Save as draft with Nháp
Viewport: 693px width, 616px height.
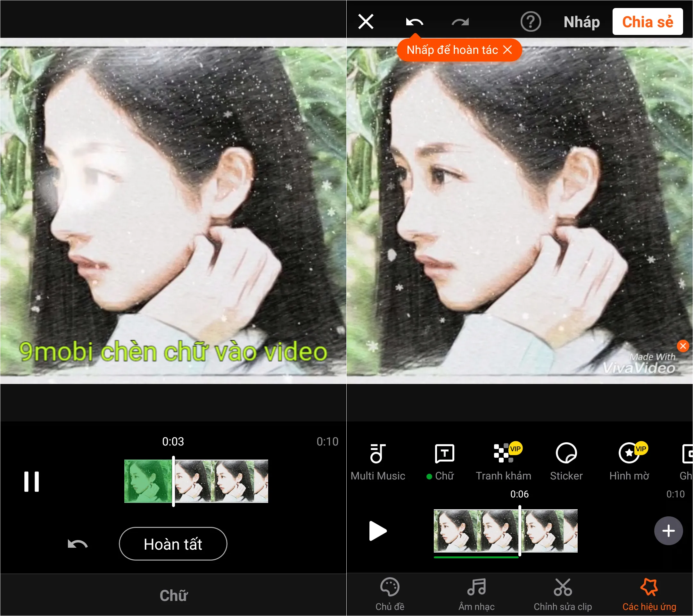(x=582, y=22)
